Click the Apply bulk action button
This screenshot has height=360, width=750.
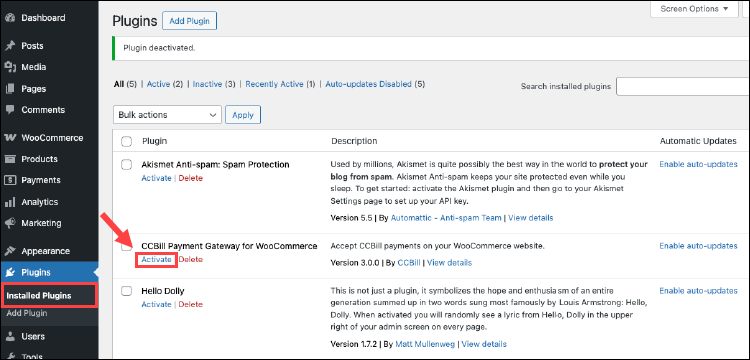(243, 115)
